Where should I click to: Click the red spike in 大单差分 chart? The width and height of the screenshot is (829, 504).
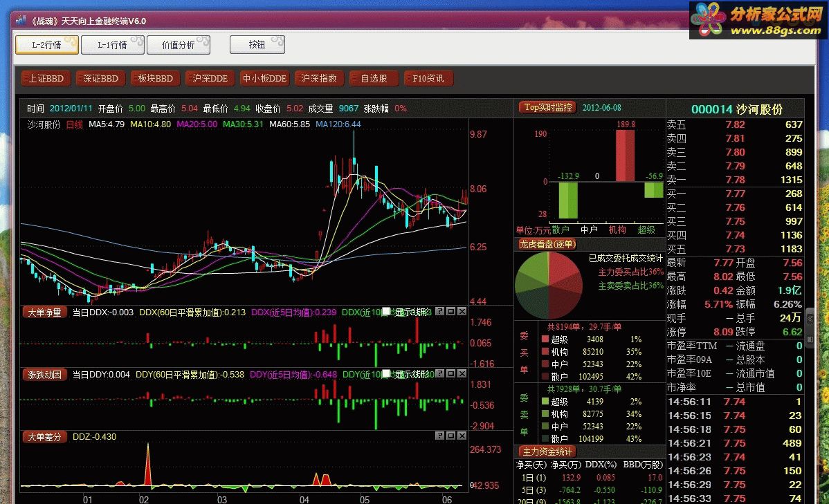(x=148, y=464)
